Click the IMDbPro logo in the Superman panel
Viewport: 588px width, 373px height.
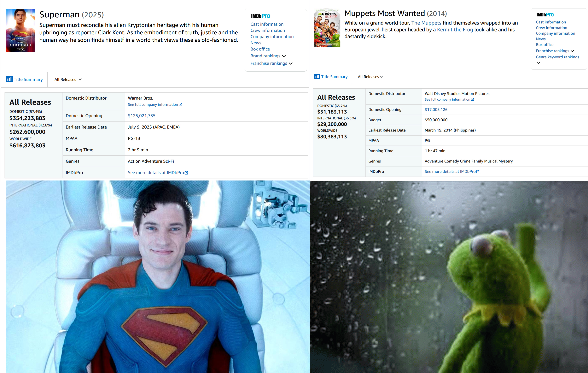(260, 16)
